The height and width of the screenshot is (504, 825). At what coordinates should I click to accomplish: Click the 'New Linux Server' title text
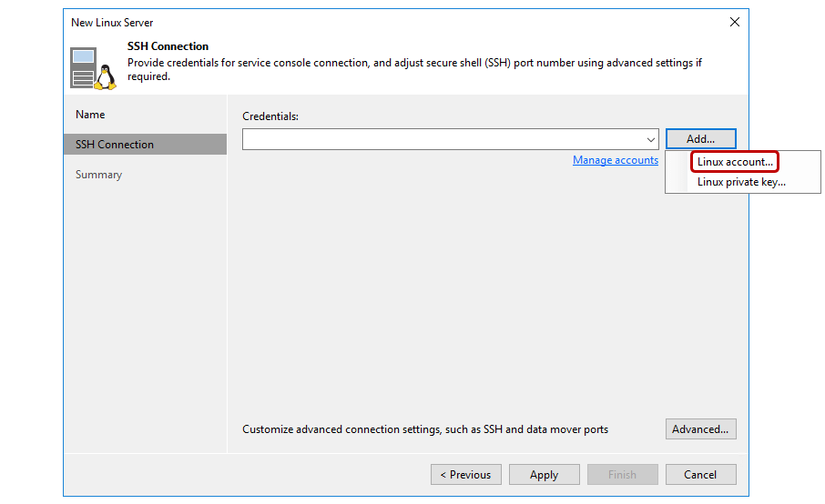[112, 23]
